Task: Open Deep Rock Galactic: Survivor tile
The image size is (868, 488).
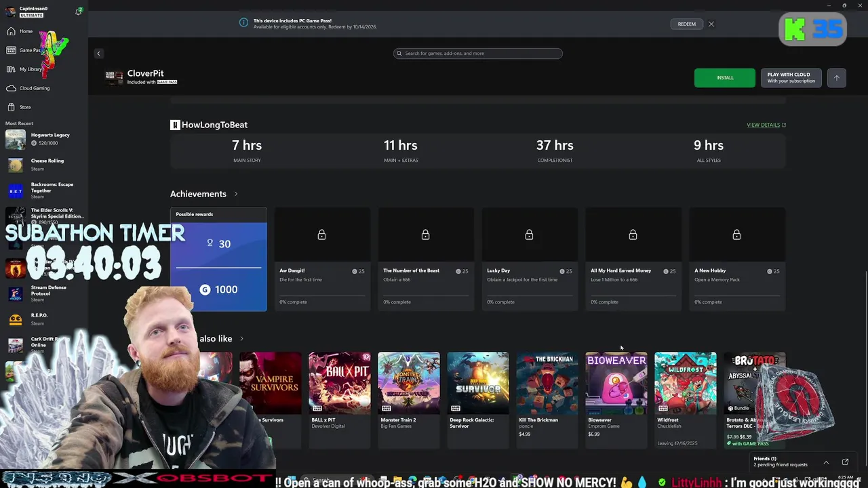Action: pos(478,400)
